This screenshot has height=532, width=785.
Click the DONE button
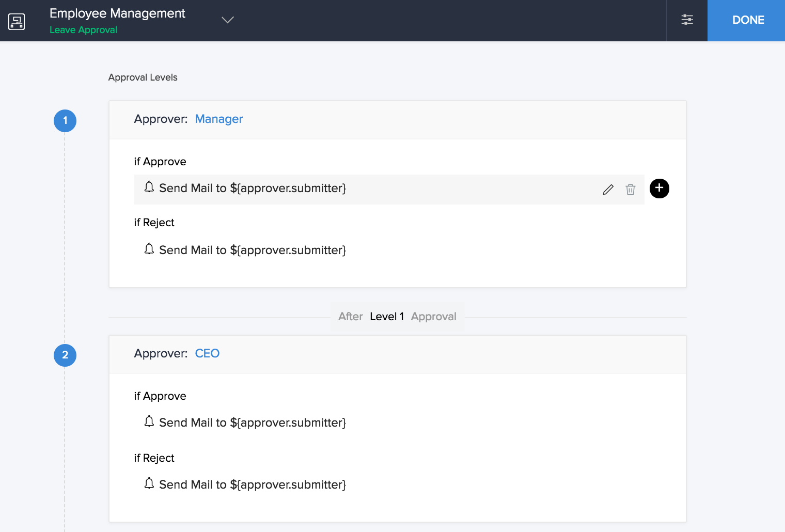pos(746,21)
